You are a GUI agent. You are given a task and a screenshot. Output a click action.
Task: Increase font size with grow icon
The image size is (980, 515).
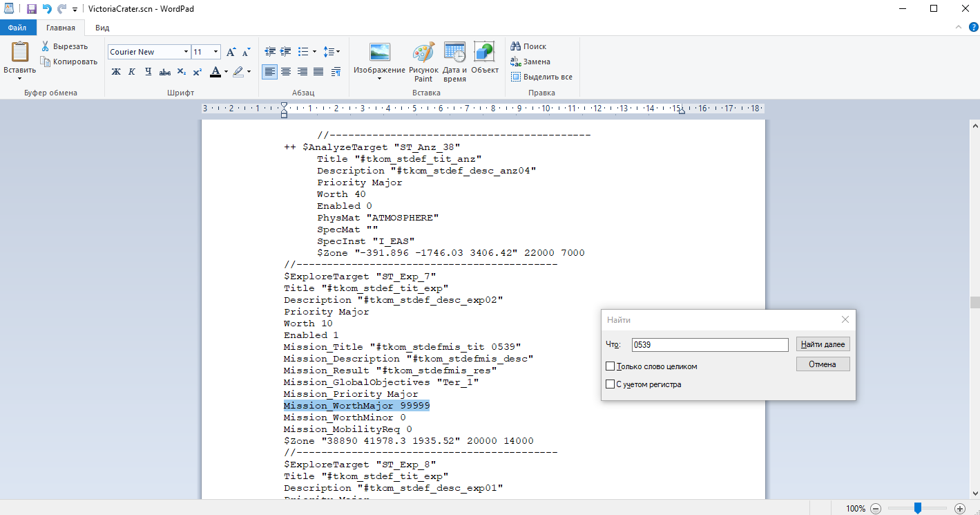point(231,52)
